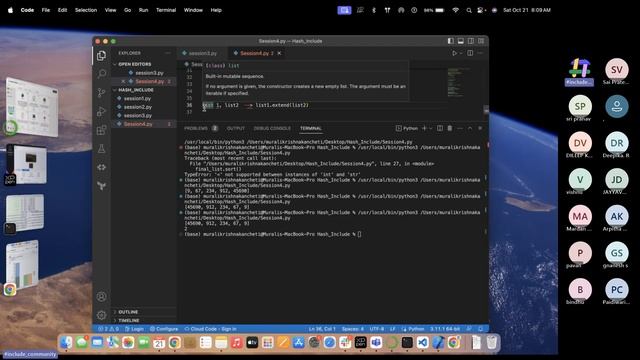Image resolution: width=640 pixels, height=360 pixels.
Task: Open the Debug Console tab
Action: (x=272, y=128)
